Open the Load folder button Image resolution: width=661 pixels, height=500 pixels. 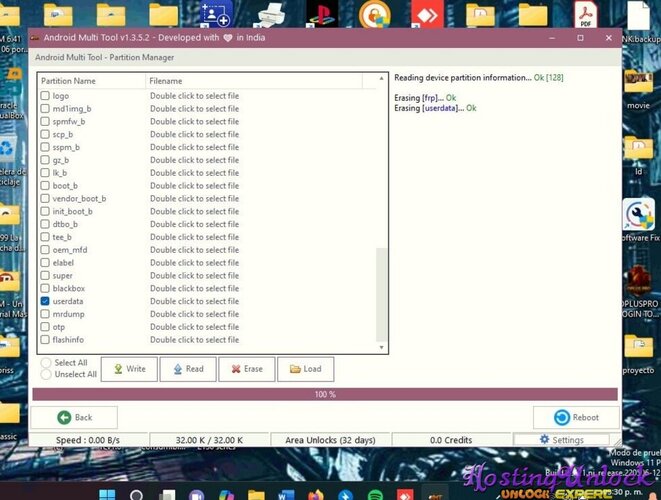(x=305, y=369)
